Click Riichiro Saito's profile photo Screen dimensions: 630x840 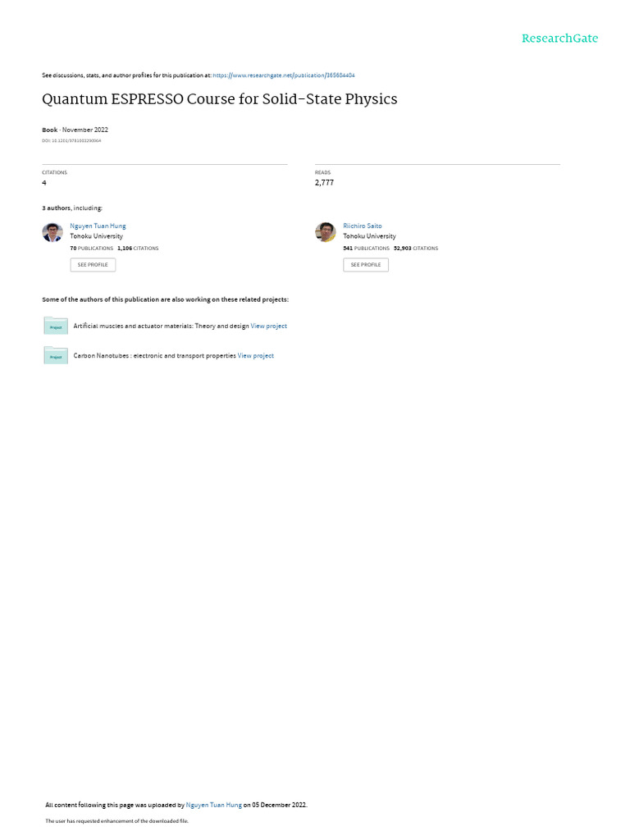tap(325, 232)
